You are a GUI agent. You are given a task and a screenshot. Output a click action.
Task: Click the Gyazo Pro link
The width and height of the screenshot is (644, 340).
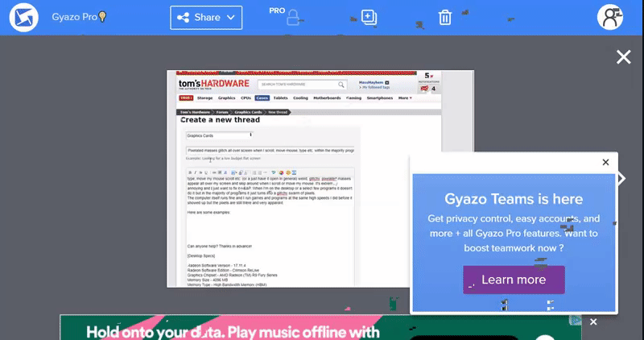click(x=79, y=17)
